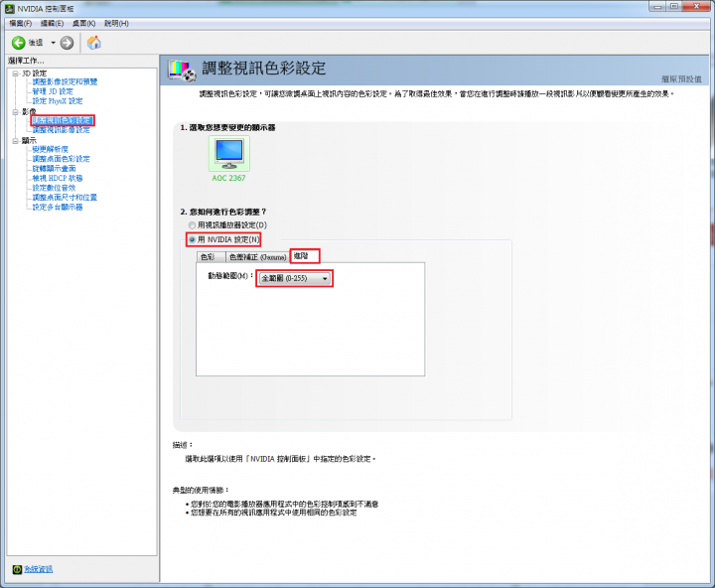Open the 檔案(F) menu

pyautogui.click(x=21, y=23)
